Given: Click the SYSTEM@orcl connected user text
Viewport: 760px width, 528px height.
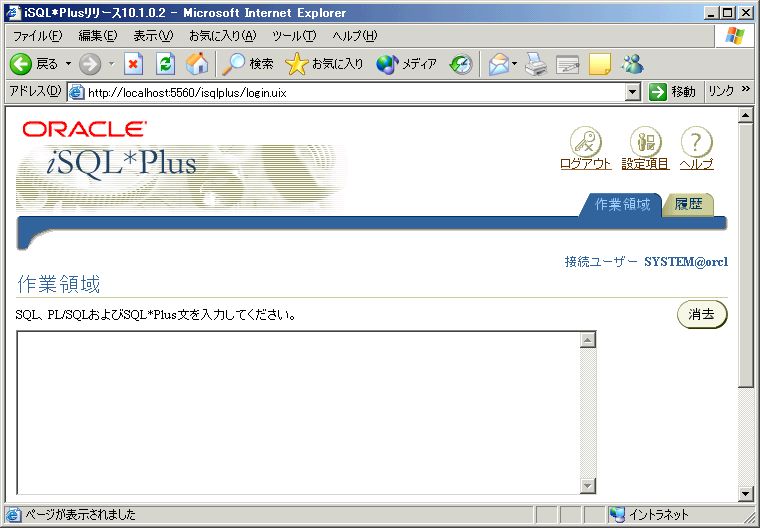Looking at the screenshot, I should 686,262.
